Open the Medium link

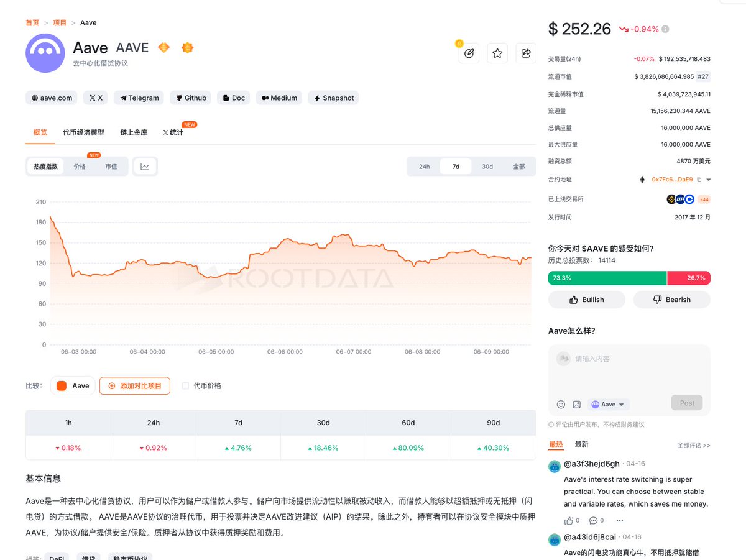[x=279, y=98]
